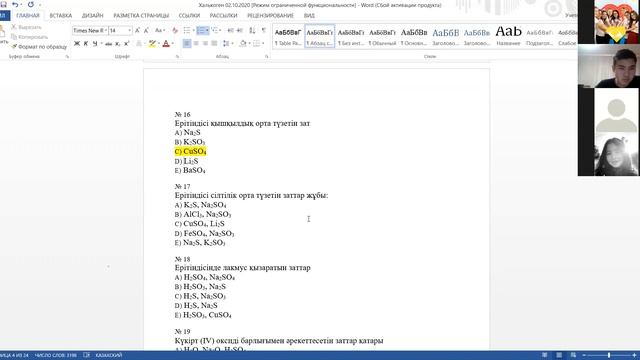Justify the text

(214, 43)
